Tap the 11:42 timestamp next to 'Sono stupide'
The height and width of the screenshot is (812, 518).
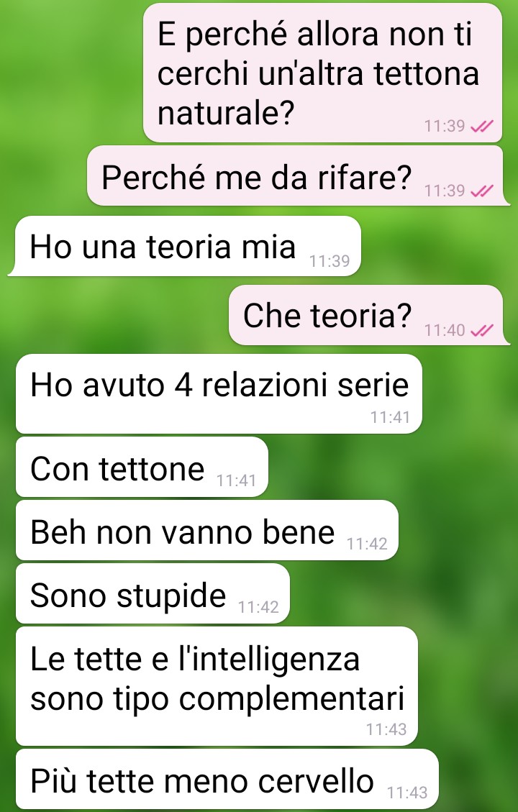258,607
